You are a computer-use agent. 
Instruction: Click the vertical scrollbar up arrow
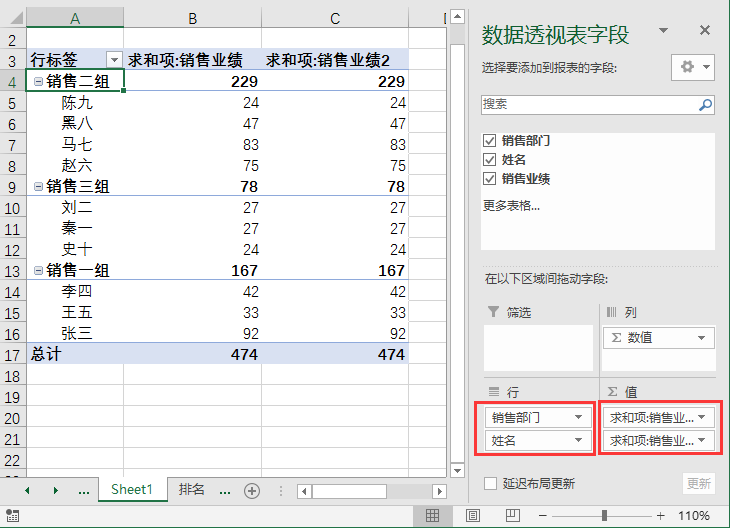pos(458,17)
